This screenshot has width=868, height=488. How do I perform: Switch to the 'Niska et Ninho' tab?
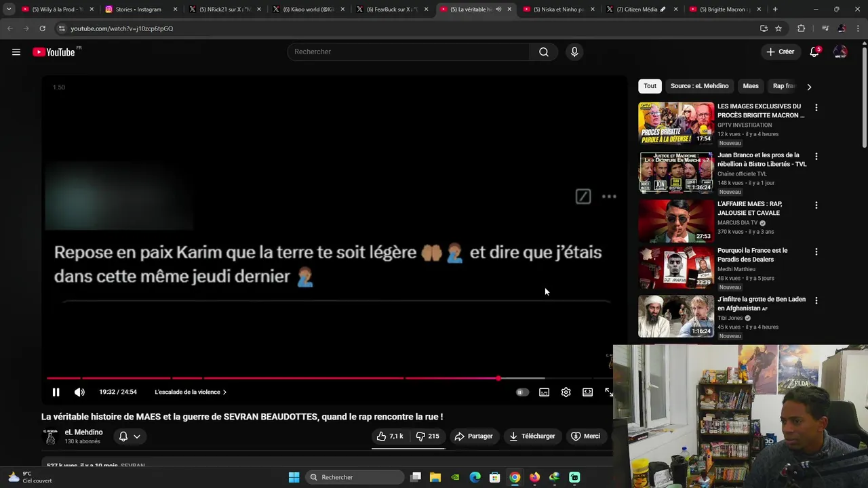point(558,9)
